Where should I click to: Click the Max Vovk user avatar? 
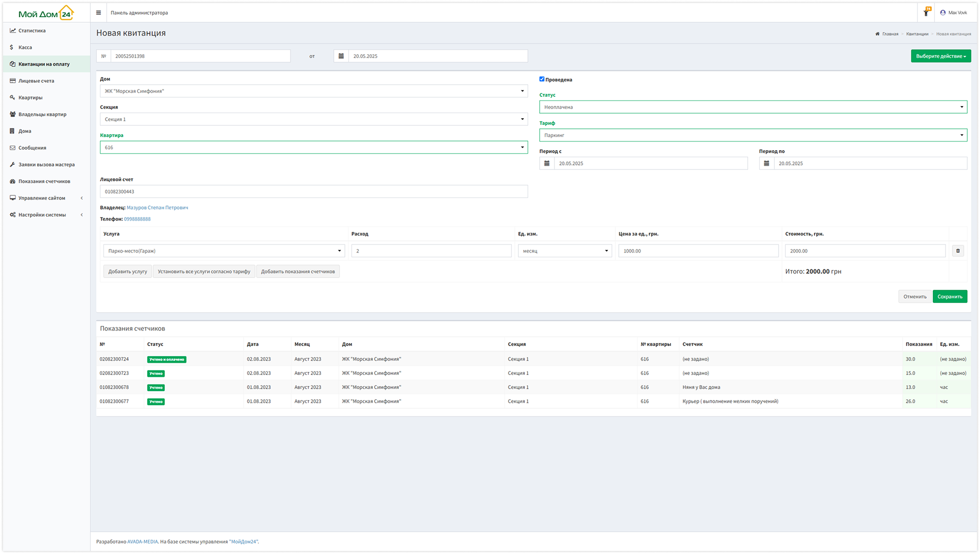coord(943,13)
